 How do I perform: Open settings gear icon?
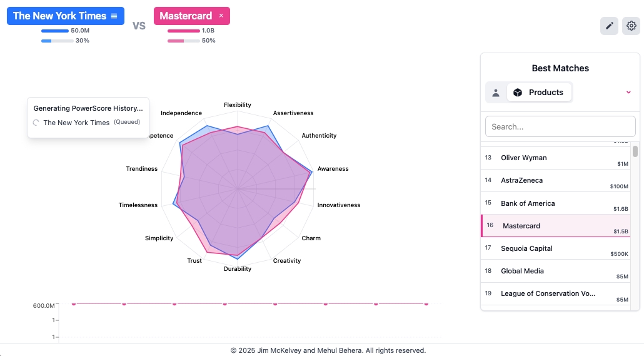click(x=631, y=26)
